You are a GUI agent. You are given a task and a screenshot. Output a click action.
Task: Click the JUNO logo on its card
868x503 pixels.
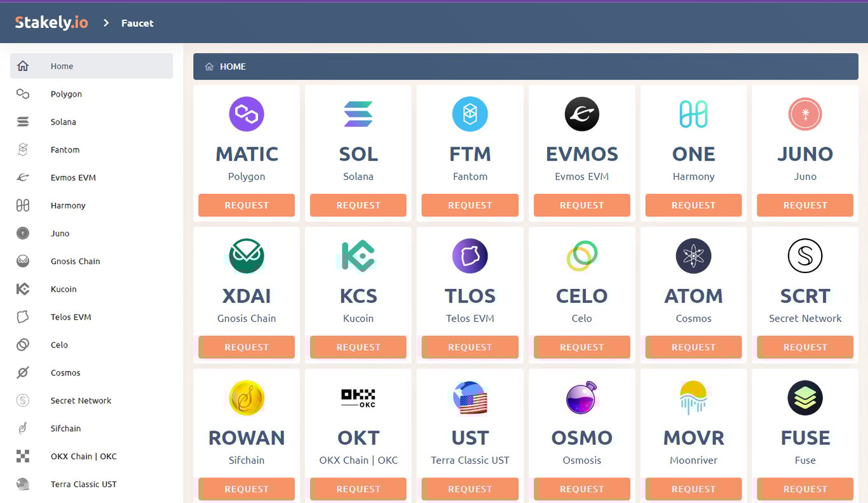point(805,114)
